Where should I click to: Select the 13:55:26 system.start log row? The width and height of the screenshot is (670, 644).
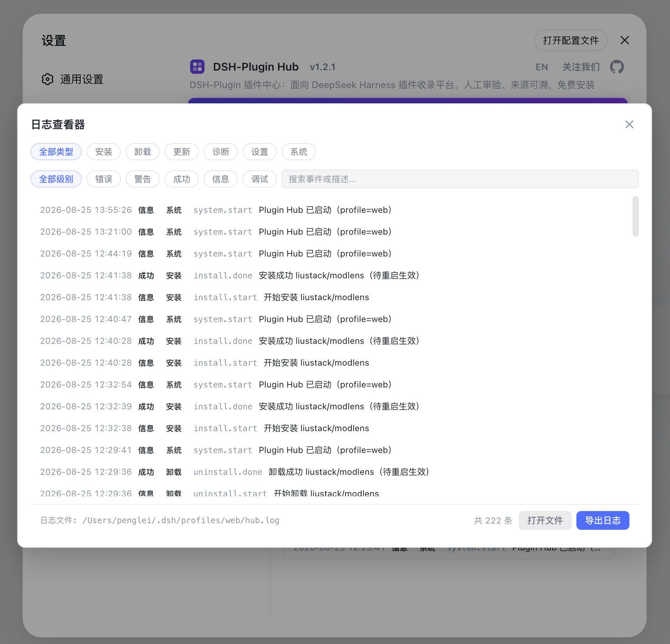[331, 210]
